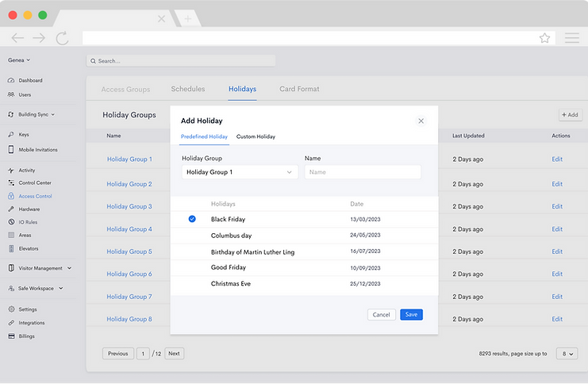Switch to Custom Holiday tab

[256, 136]
